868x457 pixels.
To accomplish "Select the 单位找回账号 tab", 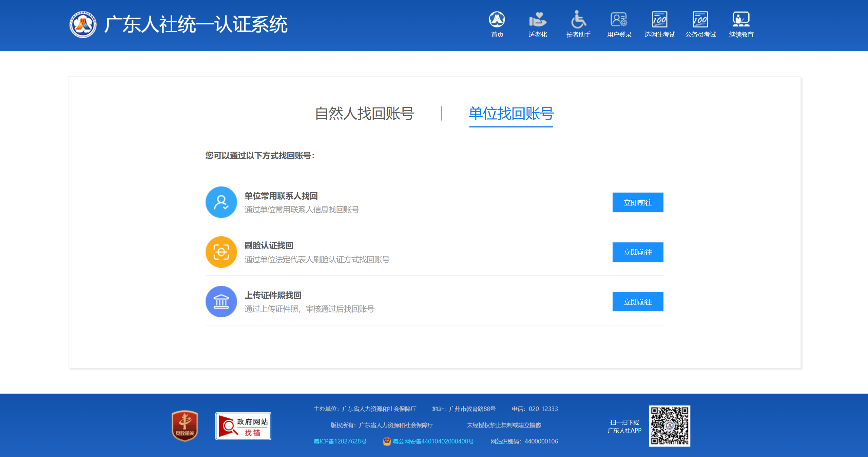I will point(511,114).
